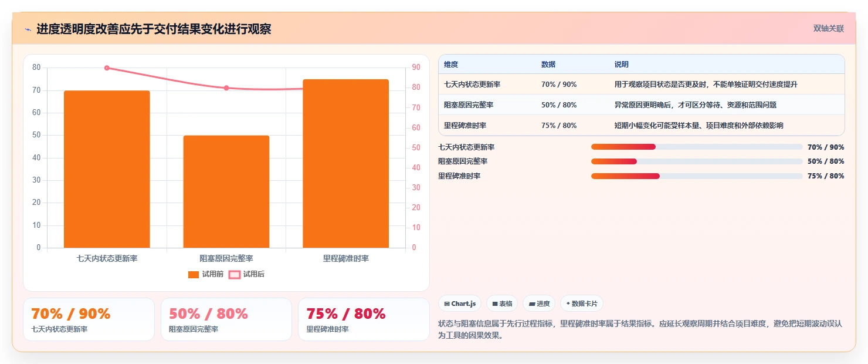Click the description starting 异常原因更明确后
Viewport: 868px width, 364px height.
(696, 105)
